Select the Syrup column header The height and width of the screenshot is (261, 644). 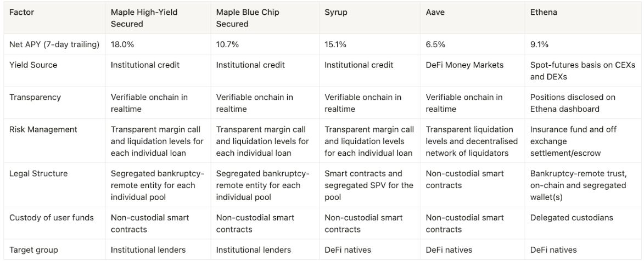[335, 12]
